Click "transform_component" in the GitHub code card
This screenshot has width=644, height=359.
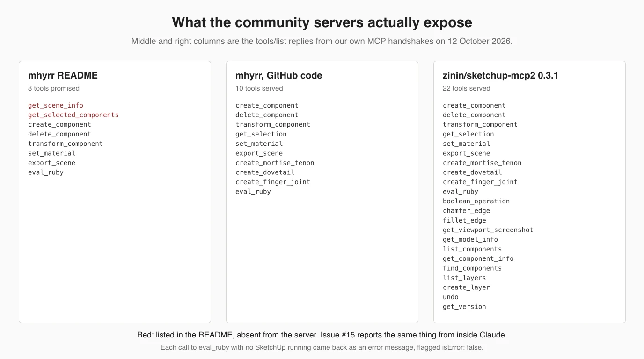coord(273,124)
